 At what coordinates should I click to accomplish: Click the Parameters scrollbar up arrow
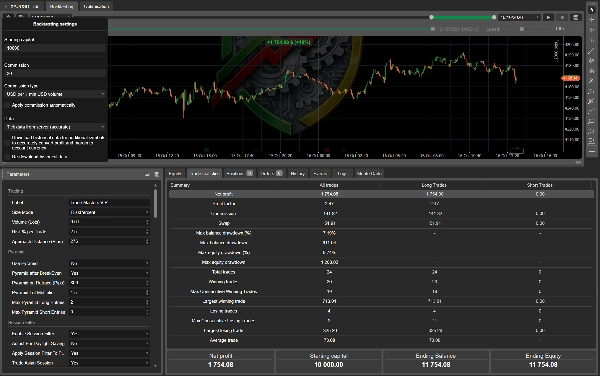155,185
